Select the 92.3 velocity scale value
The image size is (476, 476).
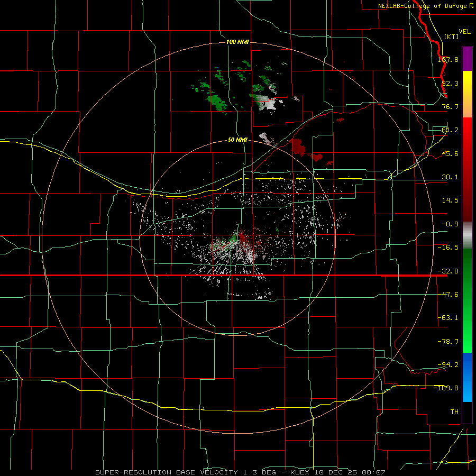click(450, 83)
